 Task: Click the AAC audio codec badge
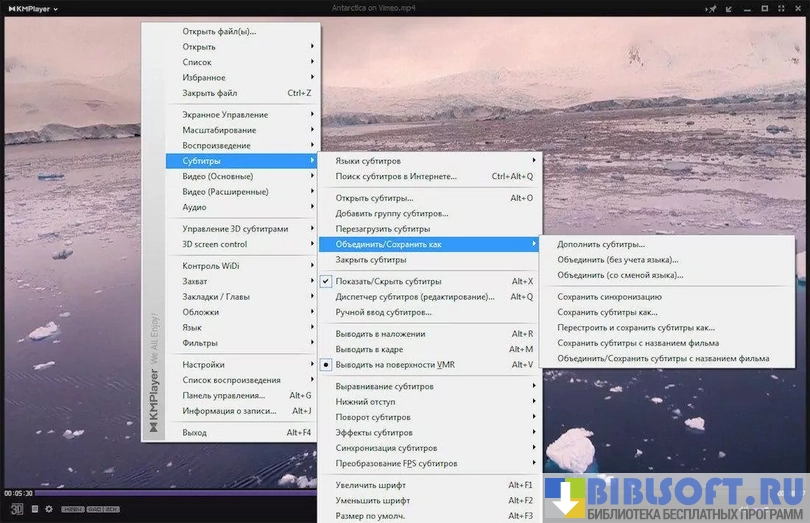tap(94, 509)
